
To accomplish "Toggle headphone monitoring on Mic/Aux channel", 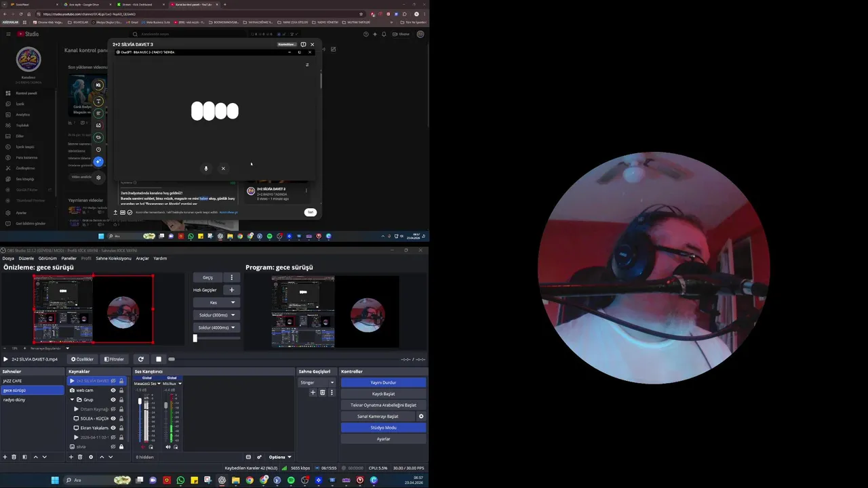I will (x=176, y=447).
